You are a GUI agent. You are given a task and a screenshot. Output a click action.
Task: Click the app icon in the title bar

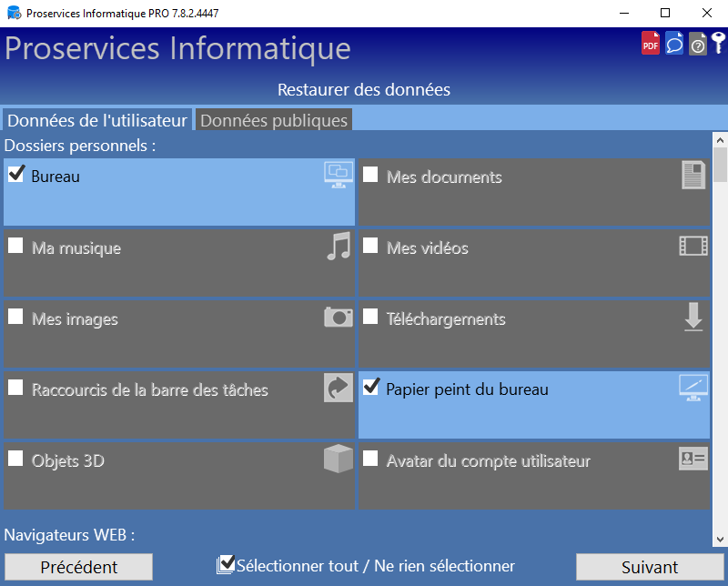[14, 13]
